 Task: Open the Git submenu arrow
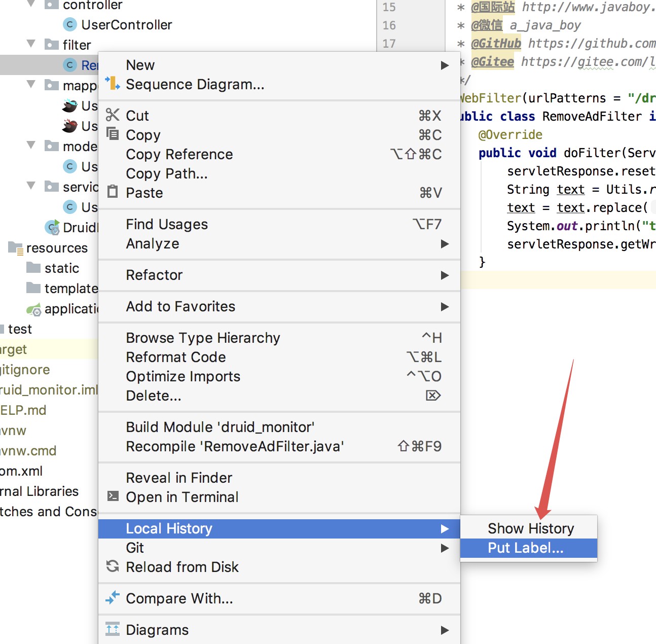[x=445, y=548]
